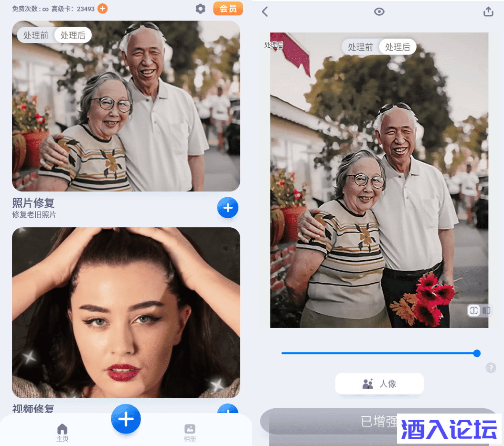Show 处理前 in the editor preview

(360, 47)
